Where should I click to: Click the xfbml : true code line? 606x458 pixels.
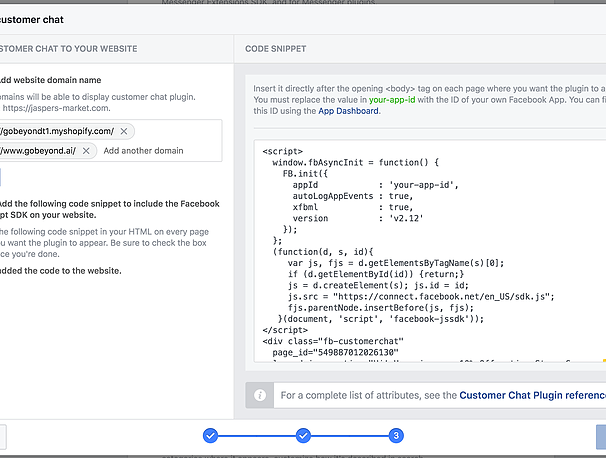click(x=353, y=207)
